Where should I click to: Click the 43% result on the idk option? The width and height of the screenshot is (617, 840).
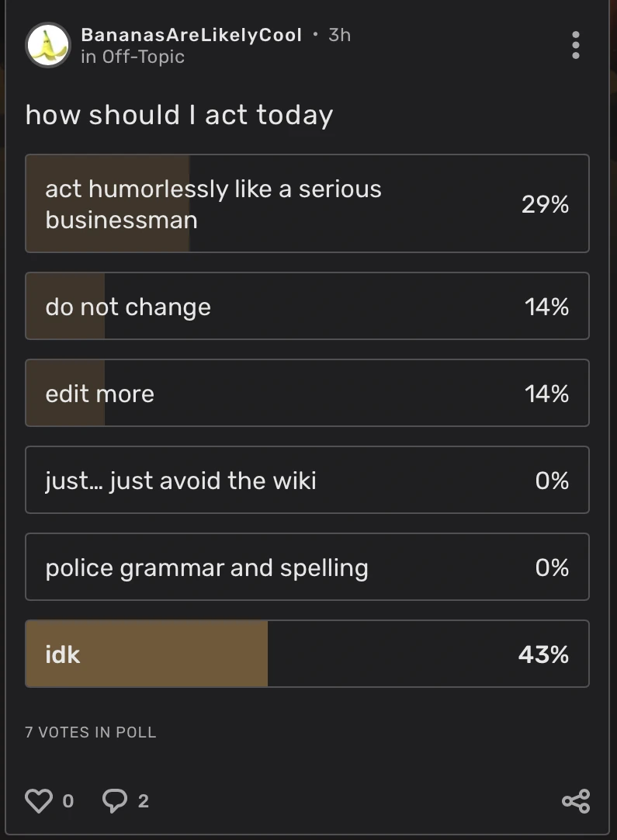pos(543,654)
